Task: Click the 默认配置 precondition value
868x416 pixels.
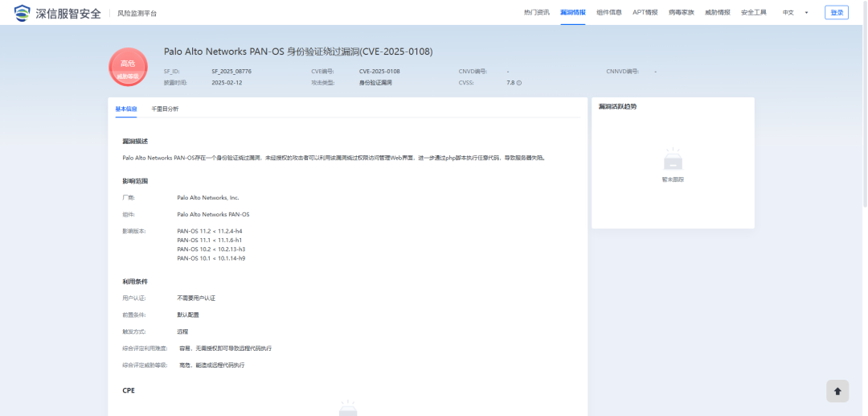Action: point(187,315)
